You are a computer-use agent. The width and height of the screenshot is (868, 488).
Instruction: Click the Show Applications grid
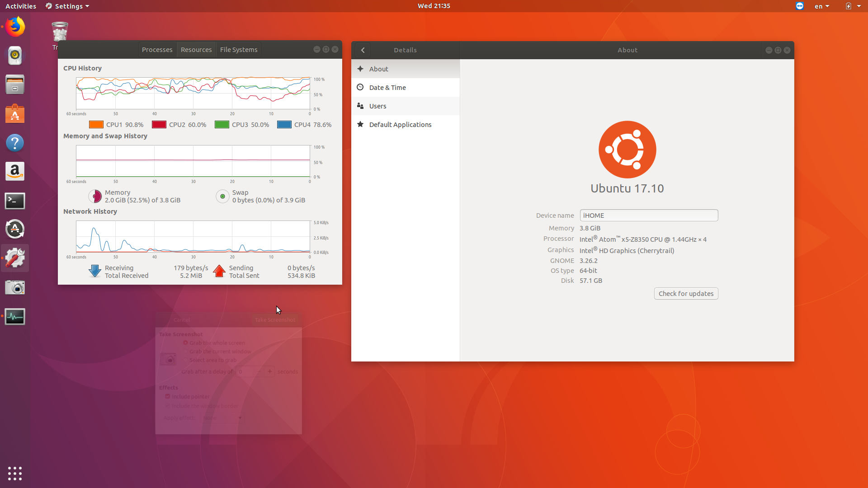coord(15,473)
